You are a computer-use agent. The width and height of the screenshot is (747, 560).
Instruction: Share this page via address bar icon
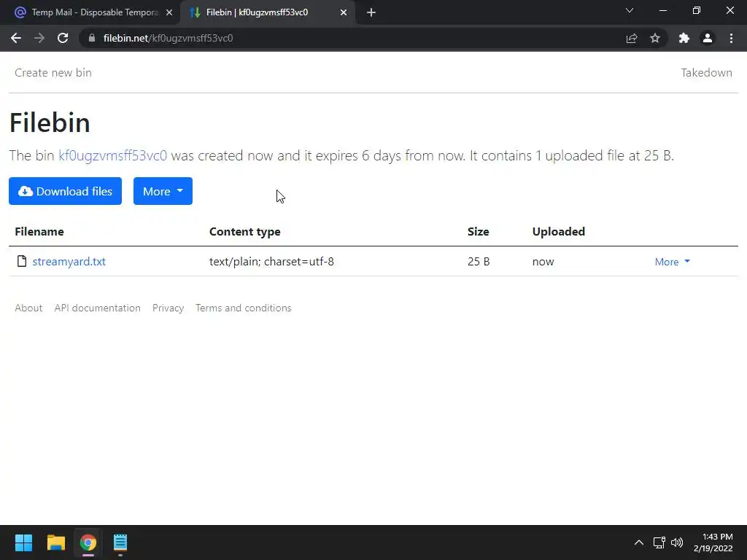(x=632, y=38)
